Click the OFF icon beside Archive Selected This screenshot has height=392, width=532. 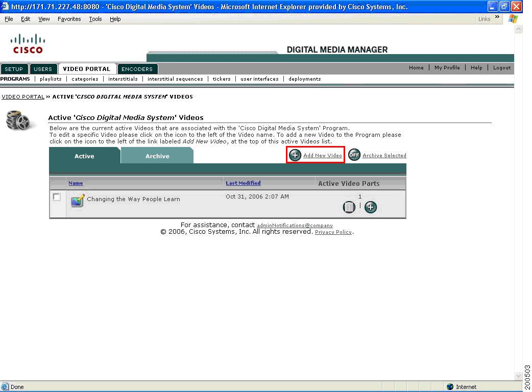354,155
